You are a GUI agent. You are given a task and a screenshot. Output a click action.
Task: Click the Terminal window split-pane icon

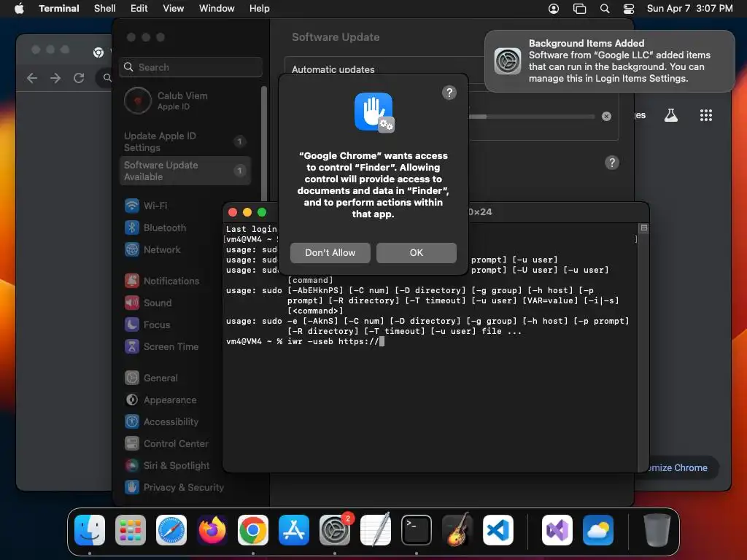(x=643, y=228)
